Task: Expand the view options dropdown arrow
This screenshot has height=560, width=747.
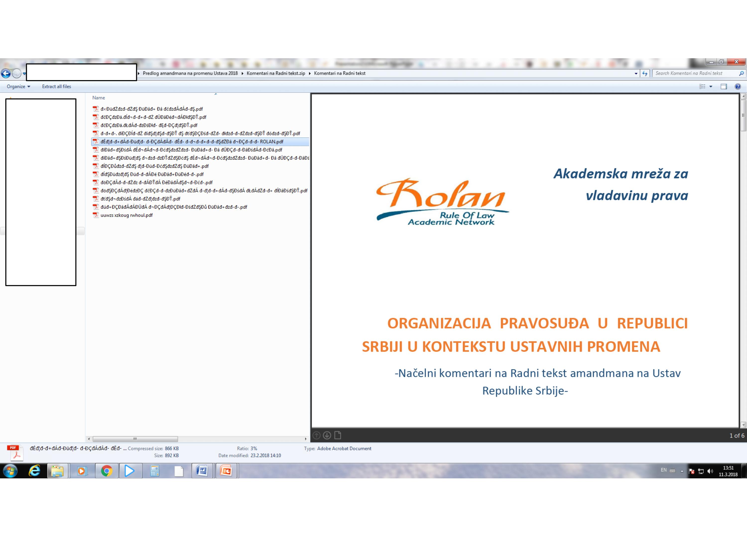Action: click(711, 86)
